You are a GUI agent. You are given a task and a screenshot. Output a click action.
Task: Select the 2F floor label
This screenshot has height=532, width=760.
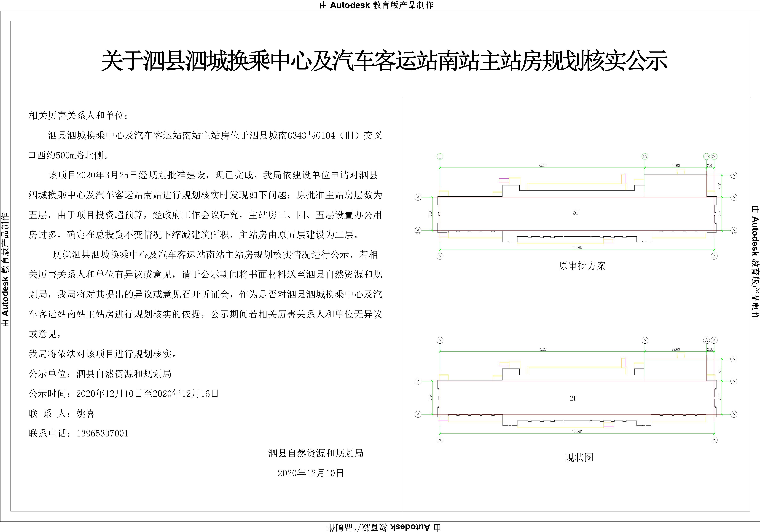(x=573, y=398)
